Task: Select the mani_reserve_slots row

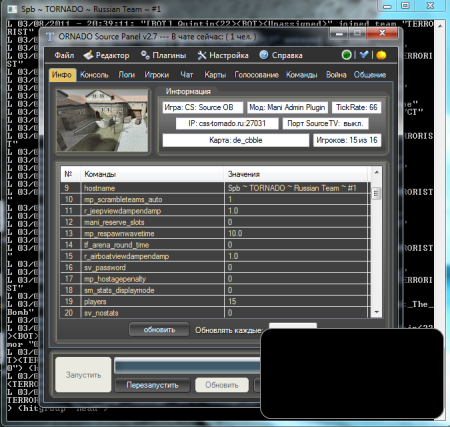Action: point(215,222)
